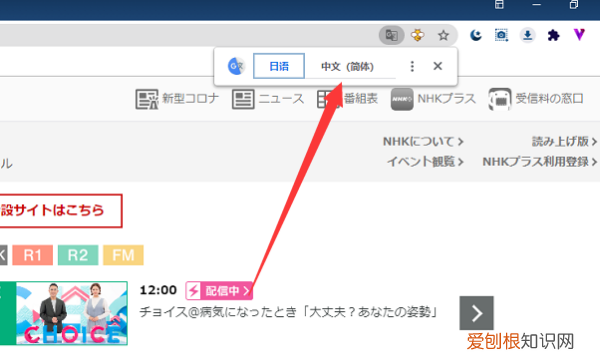
Task: Click the 新型コロナ news icon
Action: 147,99
